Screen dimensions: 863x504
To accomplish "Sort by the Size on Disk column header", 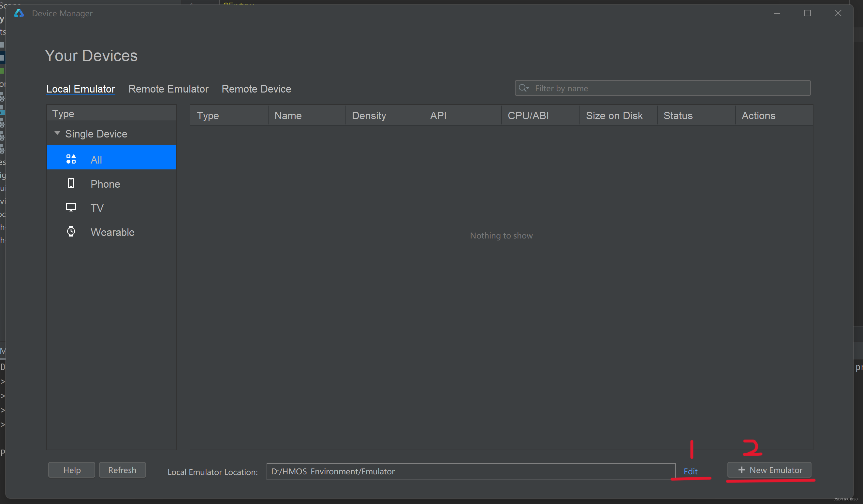I will pos(614,116).
